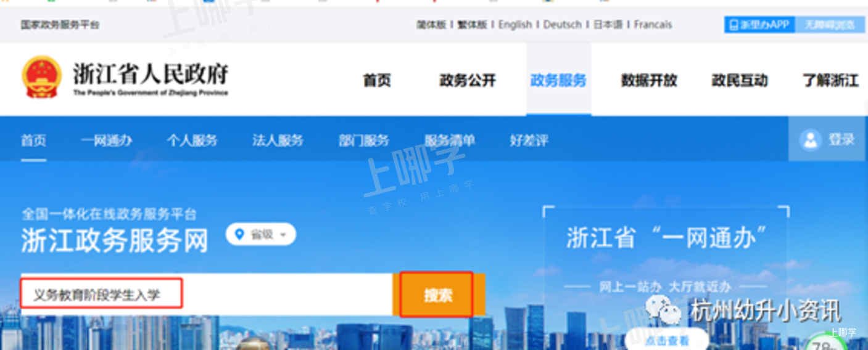Click the 浙江省“一网通办” banner heading
The height and width of the screenshot is (350, 868).
coord(667,238)
